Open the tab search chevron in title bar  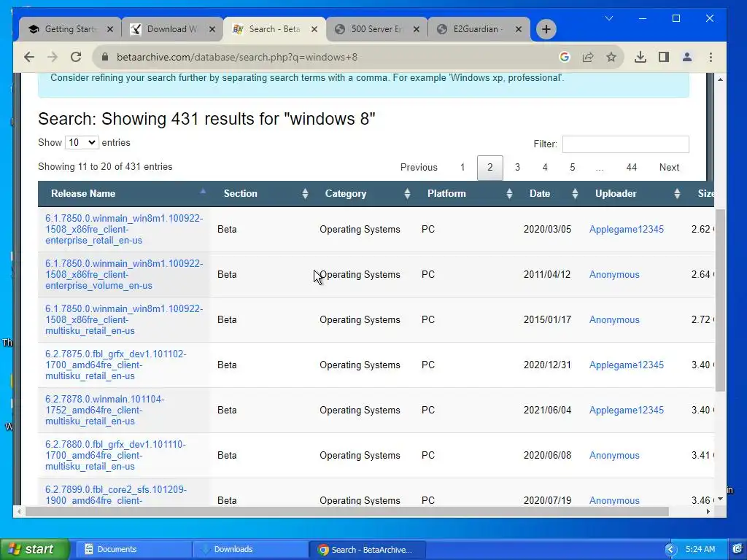pos(609,18)
